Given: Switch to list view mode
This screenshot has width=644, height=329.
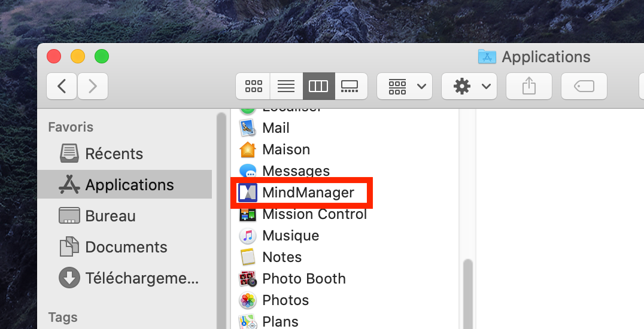Looking at the screenshot, I should (286, 87).
